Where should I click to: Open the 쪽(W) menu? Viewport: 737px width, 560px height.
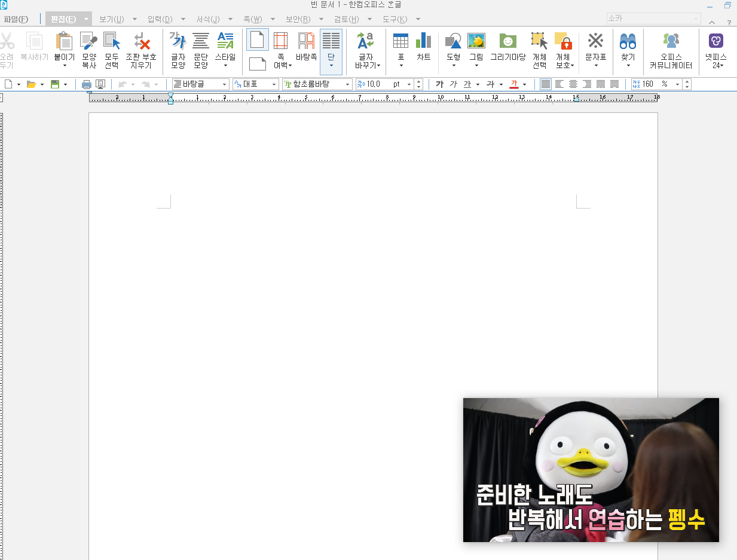coord(253,19)
